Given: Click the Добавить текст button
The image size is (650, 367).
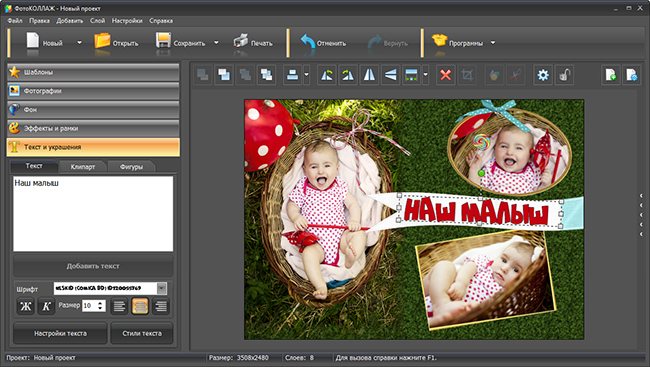Looking at the screenshot, I should point(93,266).
